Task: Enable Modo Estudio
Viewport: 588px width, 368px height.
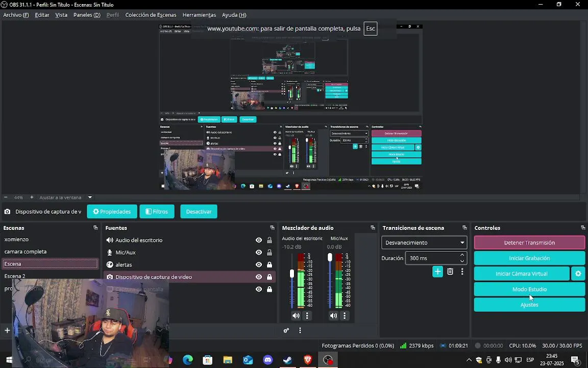Action: 529,289
